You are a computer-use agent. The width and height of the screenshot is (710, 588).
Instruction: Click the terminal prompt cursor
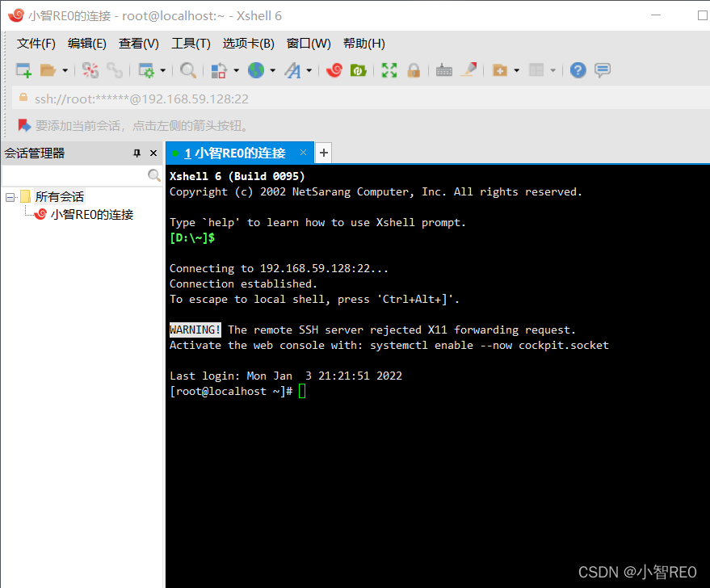(x=302, y=392)
